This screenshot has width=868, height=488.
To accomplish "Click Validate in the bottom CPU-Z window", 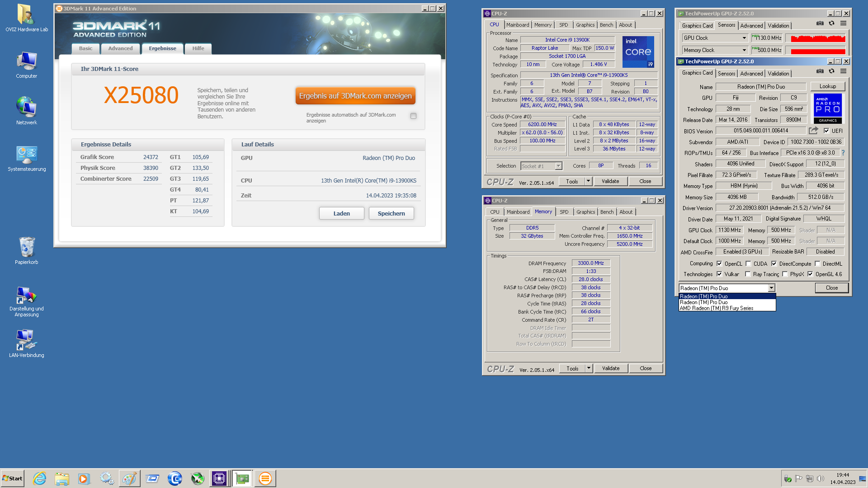I will (611, 368).
